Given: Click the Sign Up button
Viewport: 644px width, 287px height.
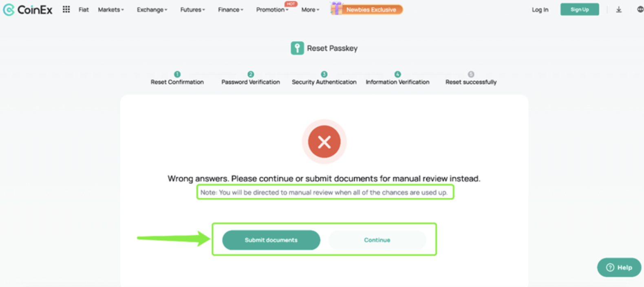Looking at the screenshot, I should click(580, 9).
